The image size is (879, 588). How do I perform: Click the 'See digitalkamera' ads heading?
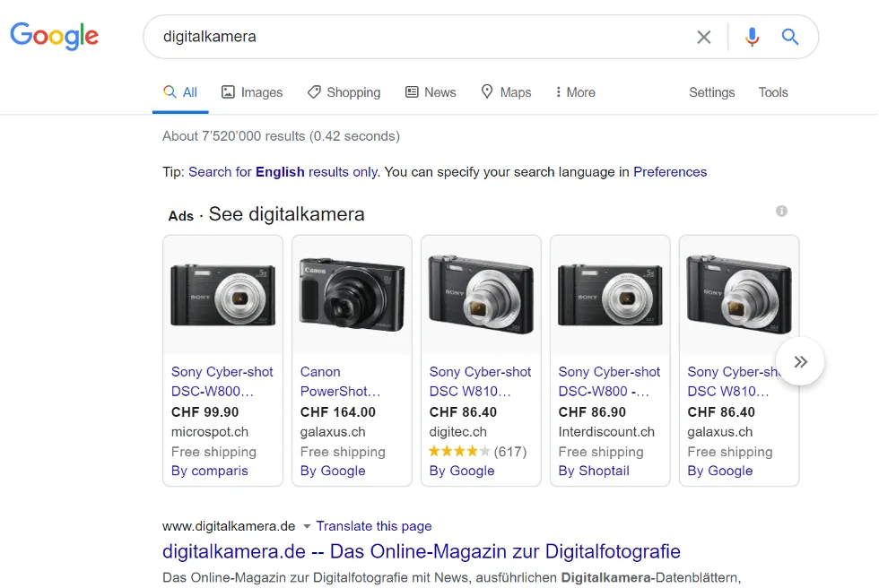coord(286,214)
